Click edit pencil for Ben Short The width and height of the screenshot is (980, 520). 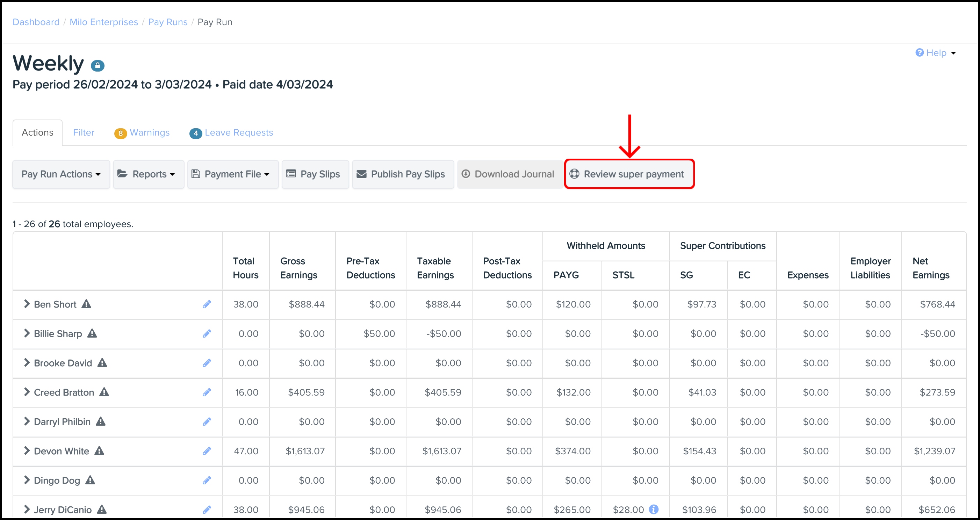(x=207, y=304)
